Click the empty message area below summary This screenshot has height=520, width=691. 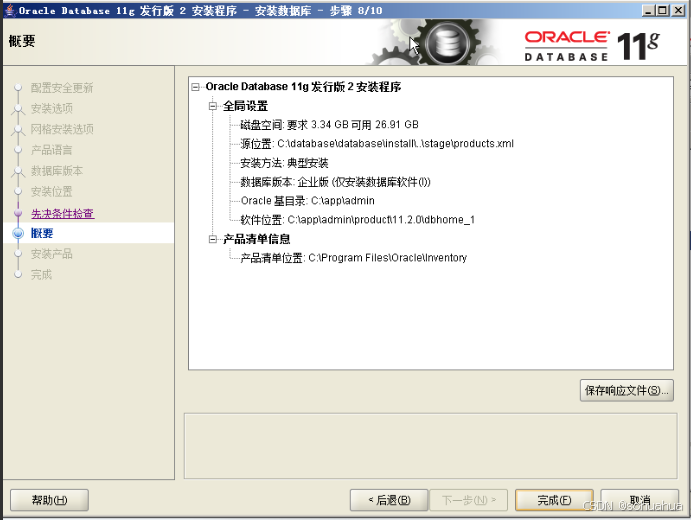pyautogui.click(x=430, y=446)
